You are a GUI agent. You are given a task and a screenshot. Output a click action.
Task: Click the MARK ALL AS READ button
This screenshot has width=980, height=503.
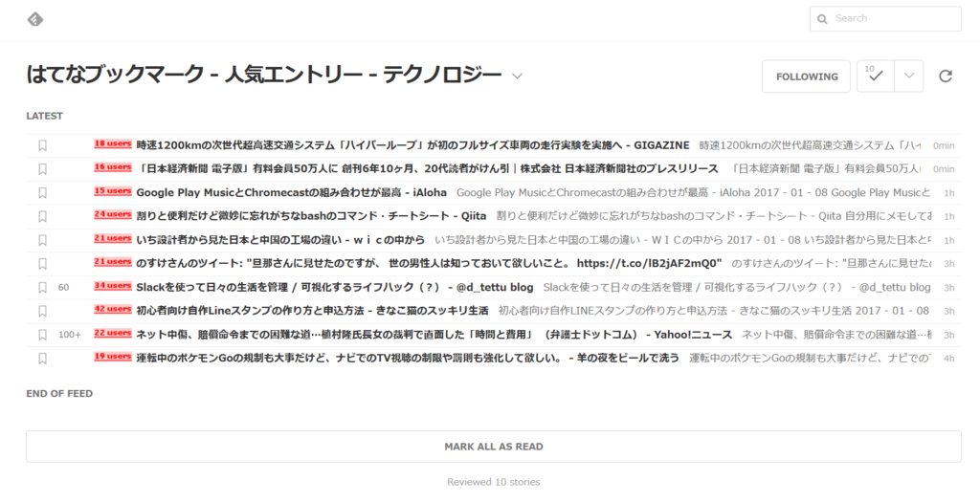click(493, 447)
